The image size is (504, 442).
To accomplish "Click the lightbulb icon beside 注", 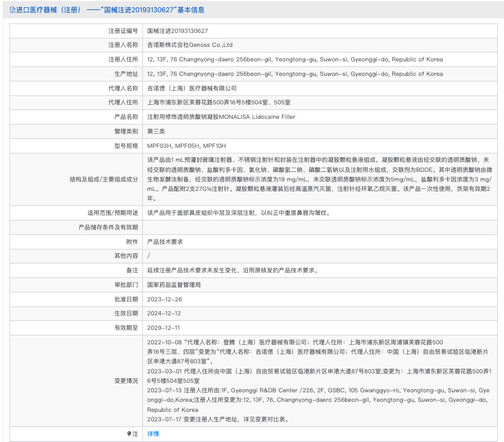I will click(x=129, y=434).
